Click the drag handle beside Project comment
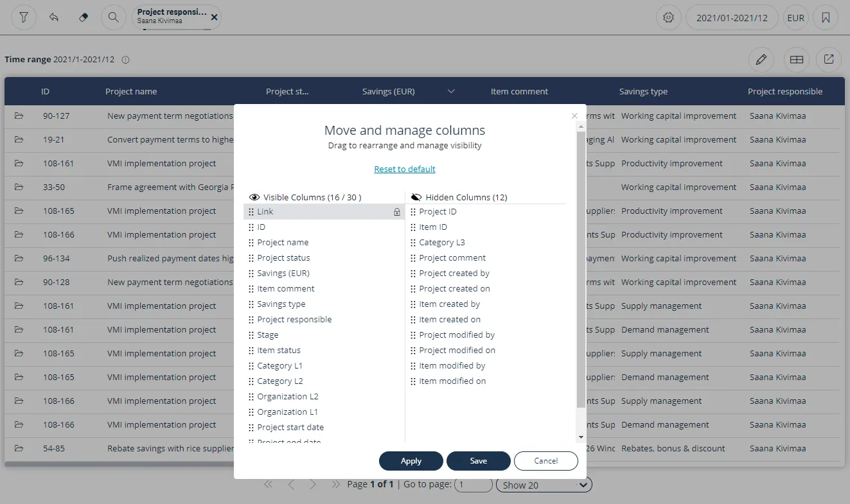The width and height of the screenshot is (850, 504). tap(413, 258)
